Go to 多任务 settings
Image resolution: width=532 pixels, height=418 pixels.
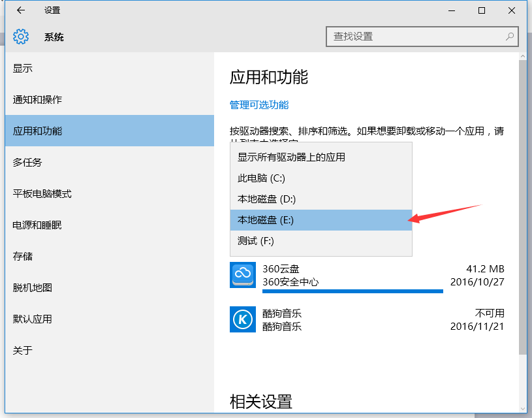[109, 163]
